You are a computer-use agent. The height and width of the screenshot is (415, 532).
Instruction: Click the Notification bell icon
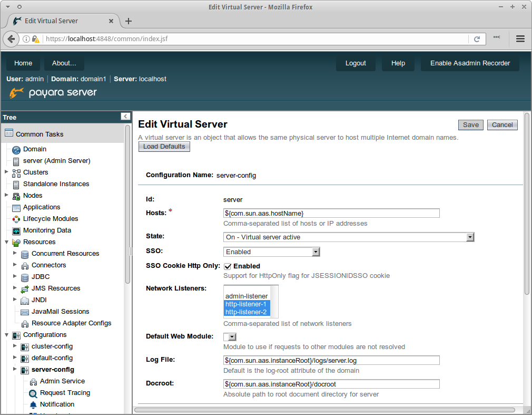click(x=33, y=404)
